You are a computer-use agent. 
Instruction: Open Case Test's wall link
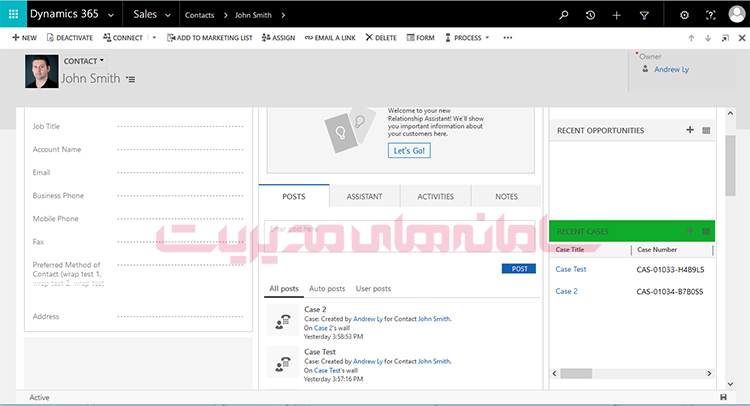[x=327, y=371]
